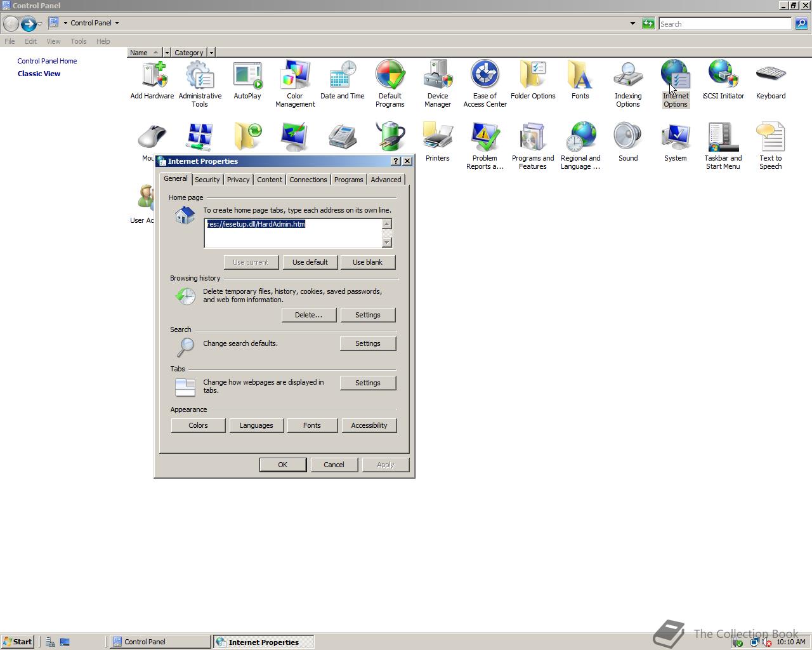
Task: Click the Accessibility button
Action: [369, 425]
